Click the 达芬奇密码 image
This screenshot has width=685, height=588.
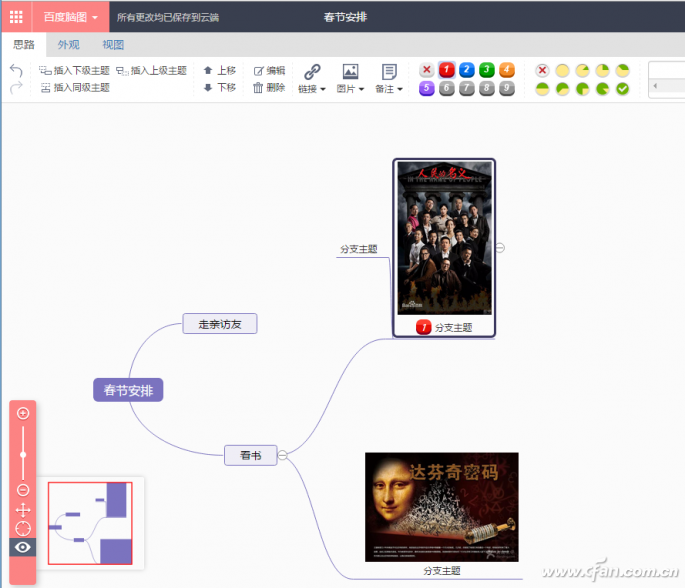tap(442, 507)
